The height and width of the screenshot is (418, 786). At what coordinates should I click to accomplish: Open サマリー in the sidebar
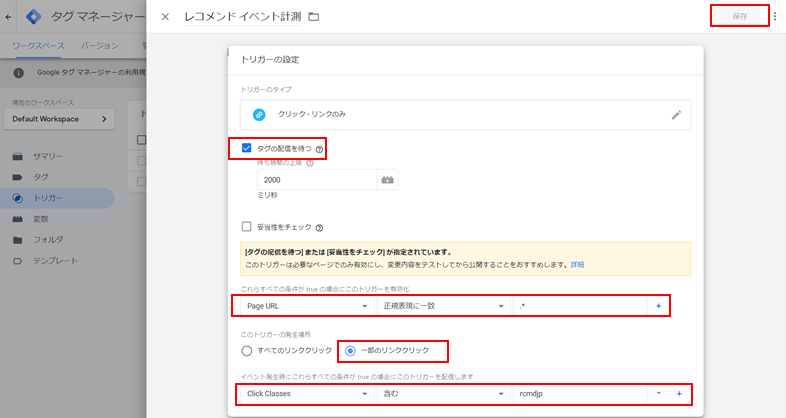(x=48, y=156)
